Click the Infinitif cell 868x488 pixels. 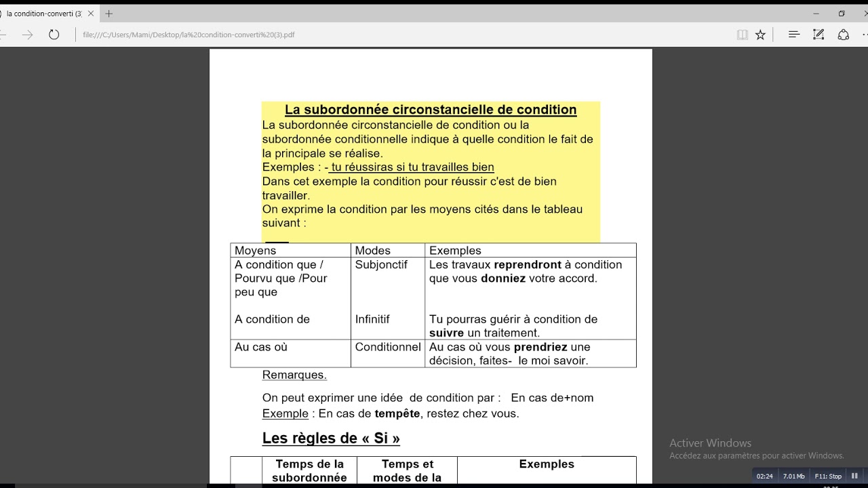coord(372,319)
